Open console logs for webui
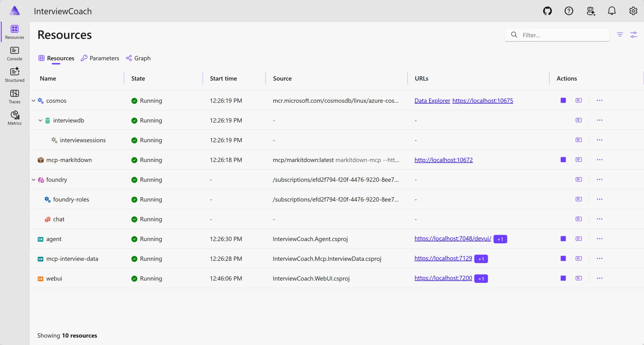644x345 pixels. [x=579, y=278]
